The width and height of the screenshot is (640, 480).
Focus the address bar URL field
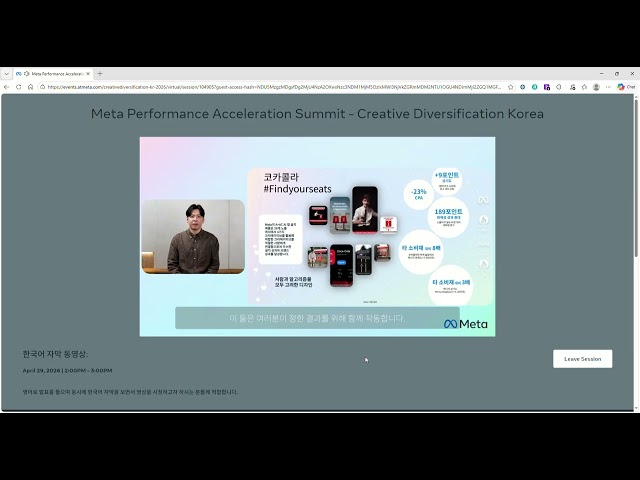point(274,87)
